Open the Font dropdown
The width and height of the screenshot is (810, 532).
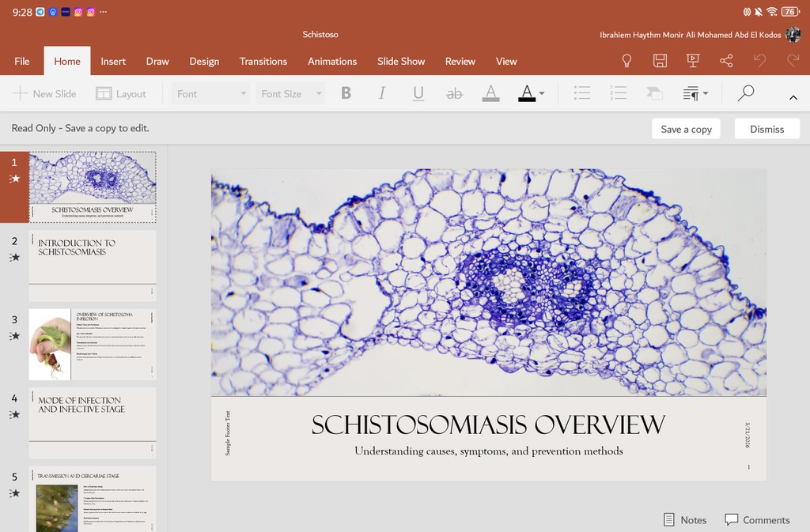click(x=211, y=93)
